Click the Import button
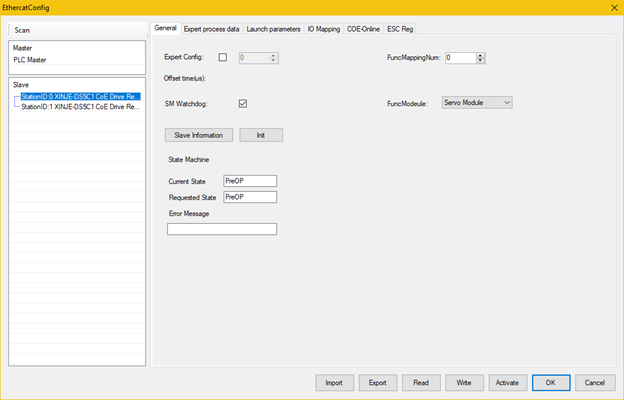624x400 pixels. 334,382
